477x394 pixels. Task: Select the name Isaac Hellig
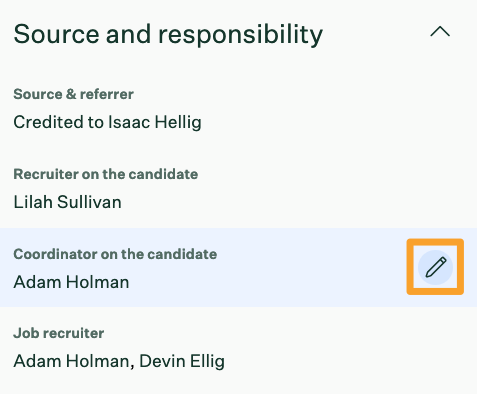[154, 122]
